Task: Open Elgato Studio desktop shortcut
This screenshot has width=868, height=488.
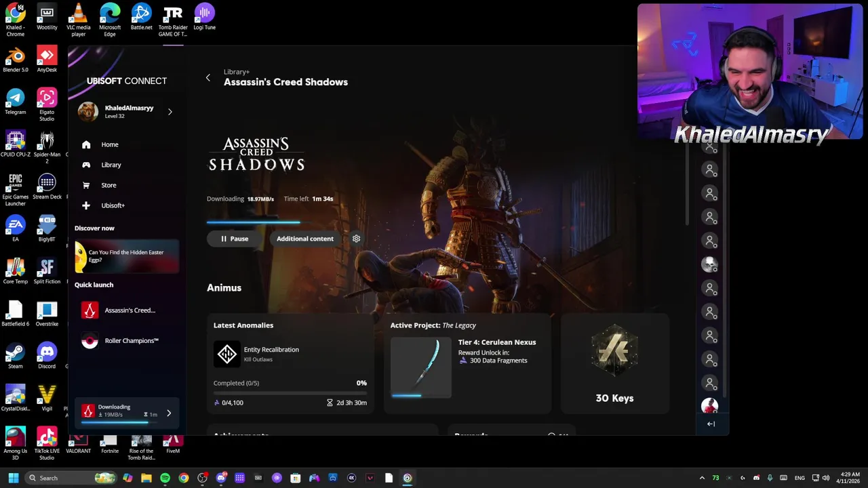Action: (x=47, y=105)
